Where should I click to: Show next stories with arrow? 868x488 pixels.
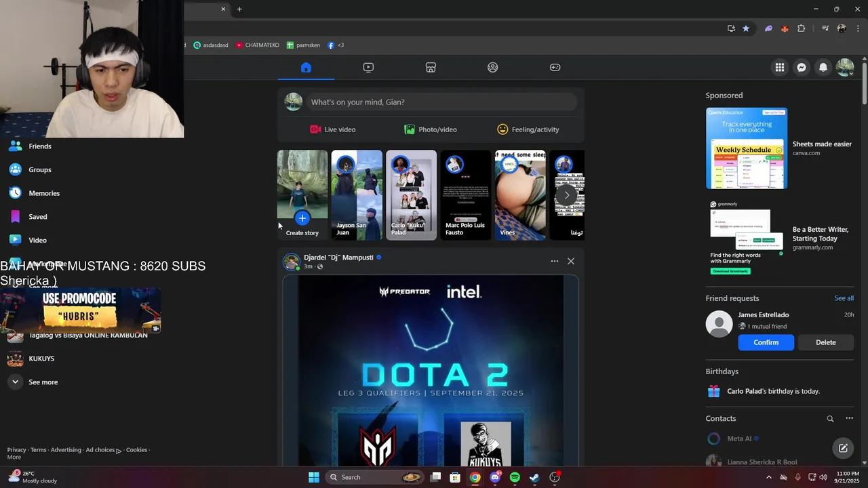(x=567, y=195)
